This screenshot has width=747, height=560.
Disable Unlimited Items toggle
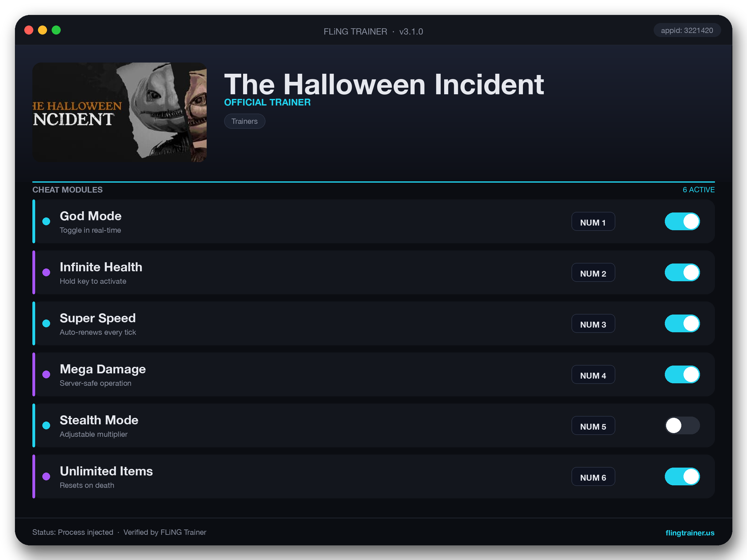pyautogui.click(x=682, y=476)
